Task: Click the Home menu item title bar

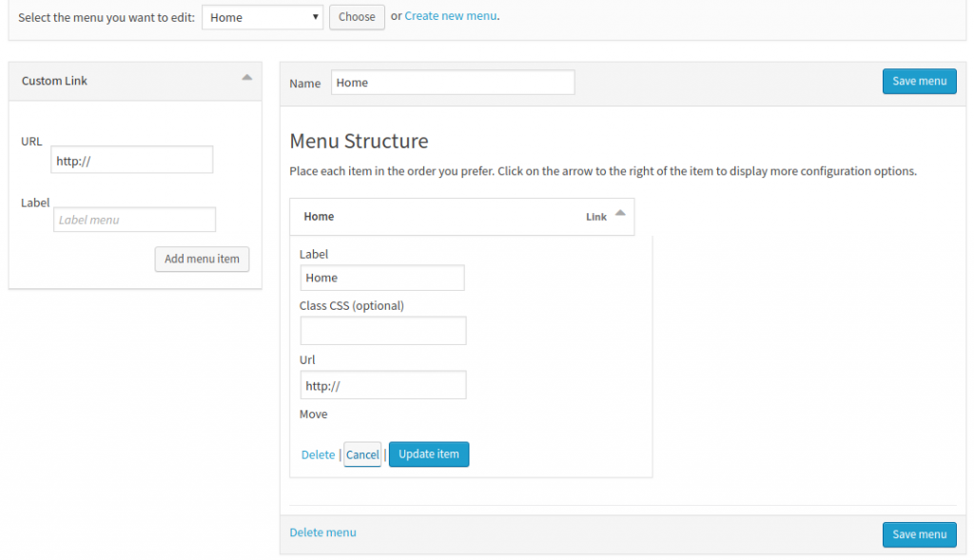Action: (428, 217)
